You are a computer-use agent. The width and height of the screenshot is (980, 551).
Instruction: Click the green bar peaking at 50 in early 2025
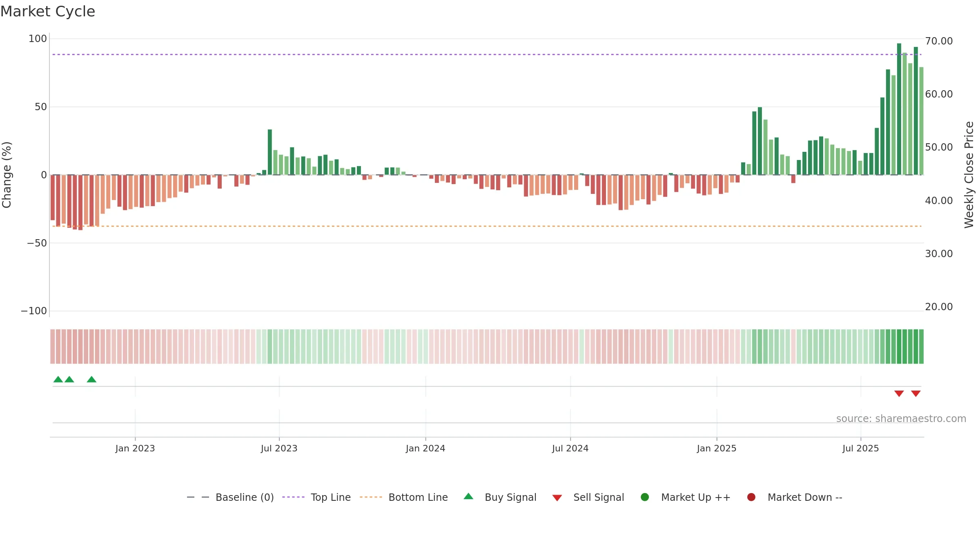[x=760, y=141]
